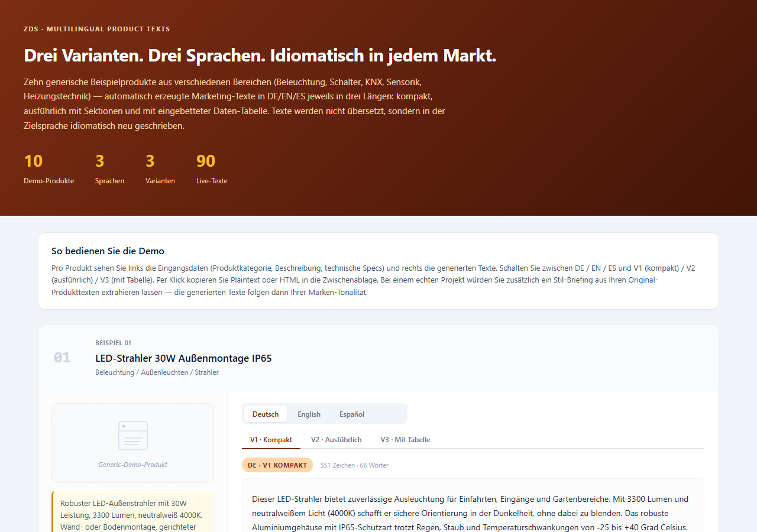
Task: Click the 551 Zeichen · 66 Wörter count
Action: [x=354, y=465]
